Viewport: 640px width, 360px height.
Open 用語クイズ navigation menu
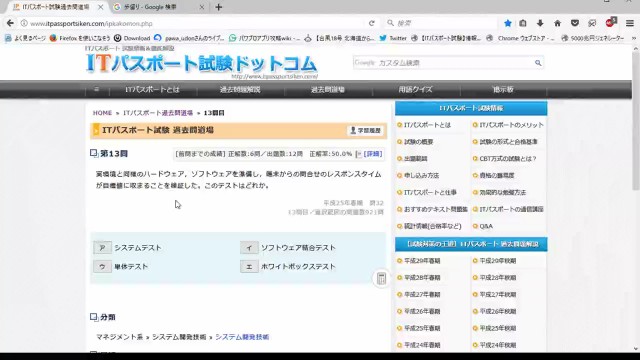coord(416,89)
